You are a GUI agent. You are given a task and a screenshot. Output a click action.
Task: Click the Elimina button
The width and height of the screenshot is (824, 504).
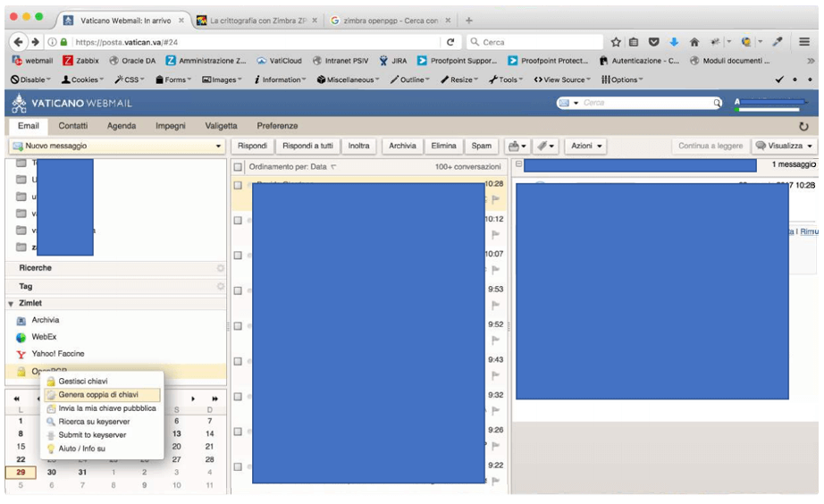443,146
